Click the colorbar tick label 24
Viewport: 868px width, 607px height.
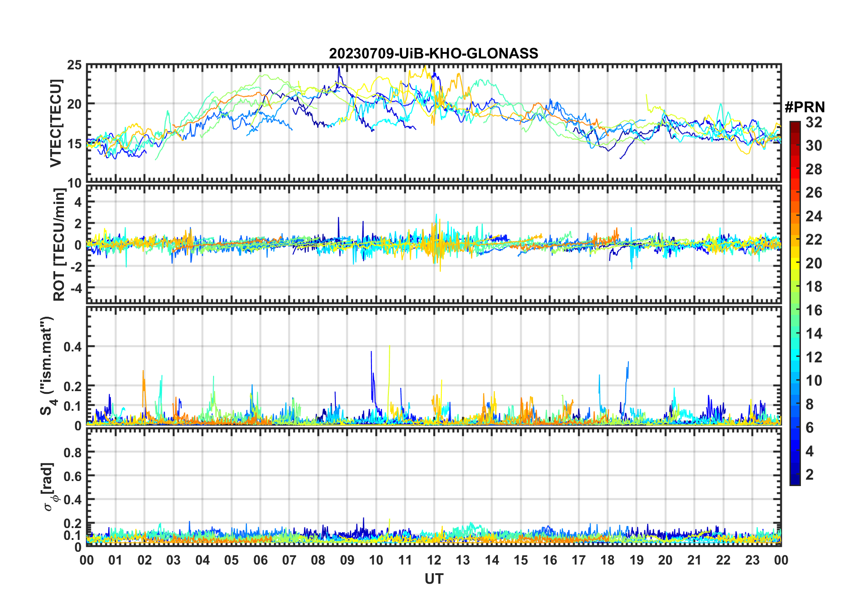click(814, 216)
